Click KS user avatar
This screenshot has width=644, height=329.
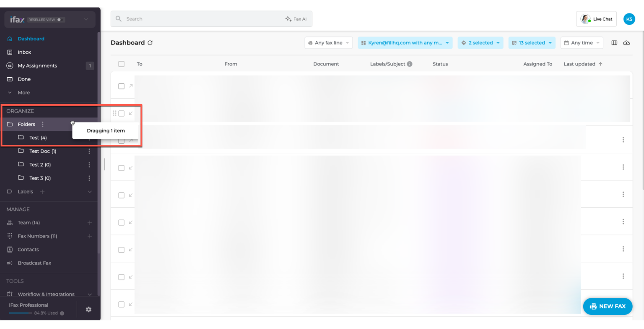pyautogui.click(x=629, y=19)
